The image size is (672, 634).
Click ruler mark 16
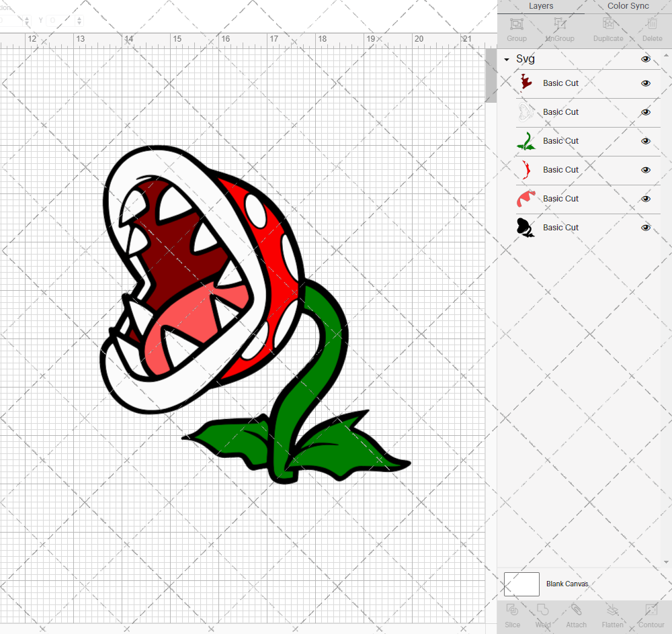coord(225,39)
